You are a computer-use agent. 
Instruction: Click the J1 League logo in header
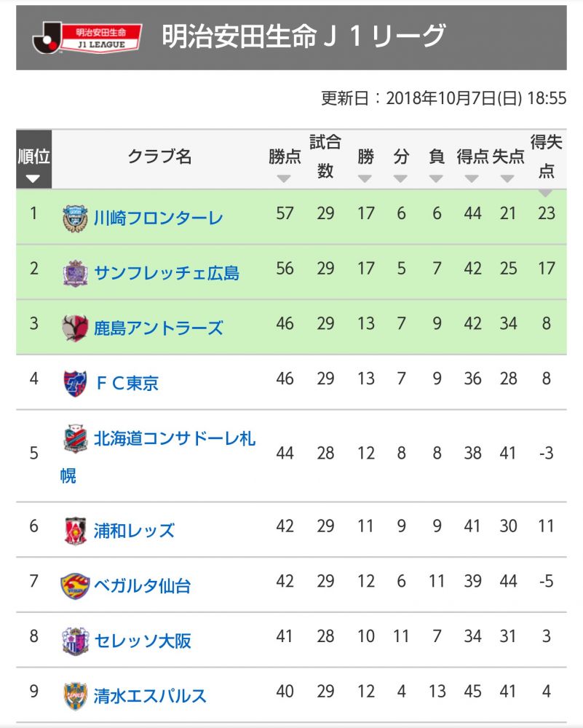[86, 38]
